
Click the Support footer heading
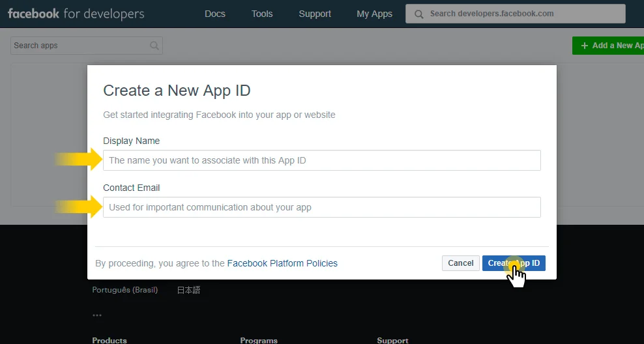tap(392, 340)
